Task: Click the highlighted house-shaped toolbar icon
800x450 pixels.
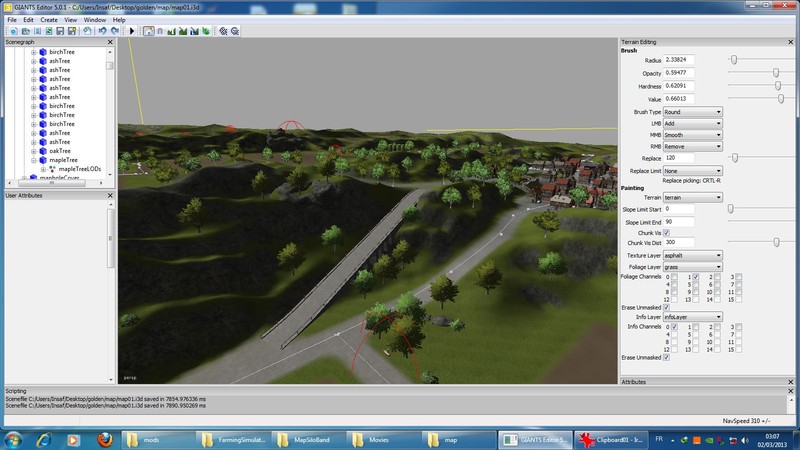Action: (x=148, y=31)
